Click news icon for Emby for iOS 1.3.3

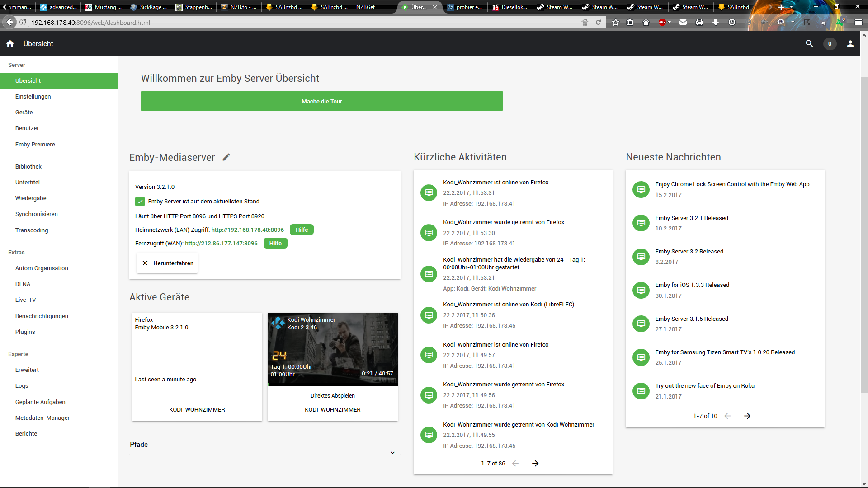pos(641,290)
